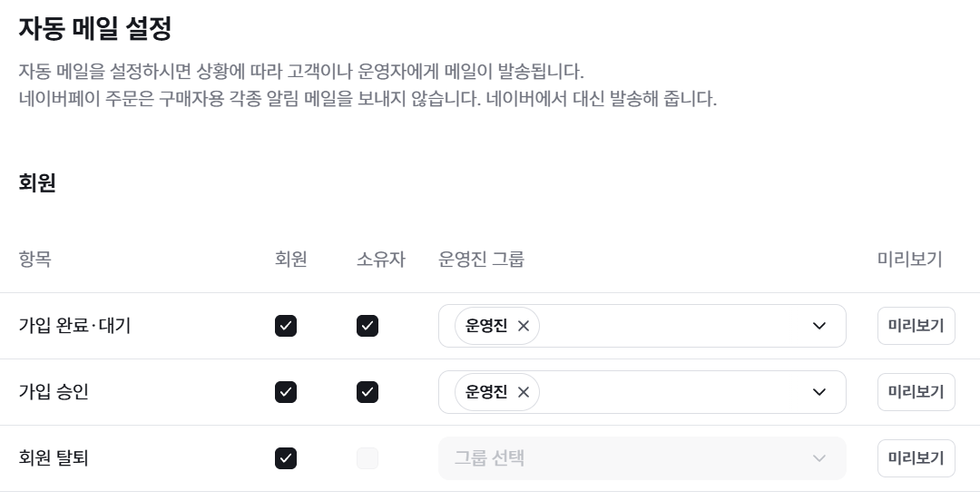Disable 회원 mail checkbox for 회원 탈퇴

286,458
